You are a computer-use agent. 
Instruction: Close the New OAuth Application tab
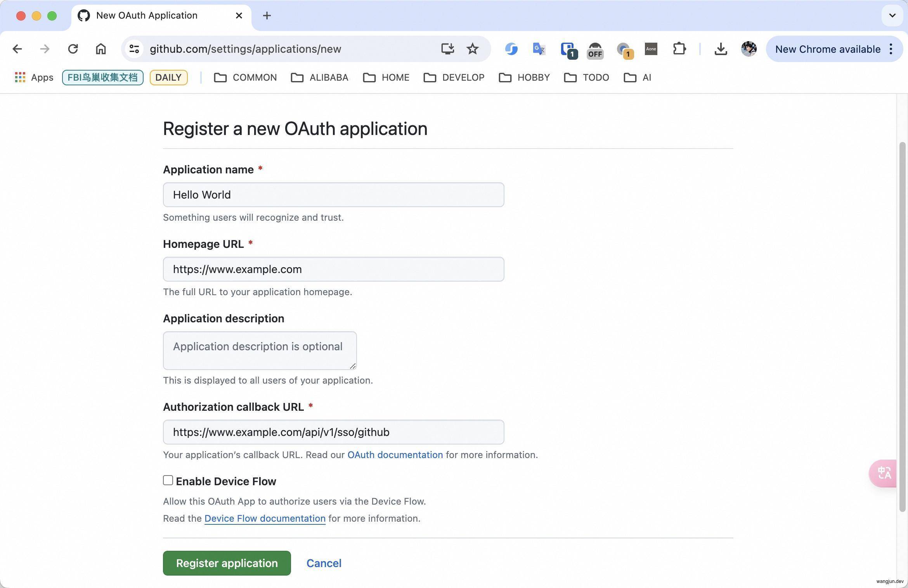tap(239, 16)
